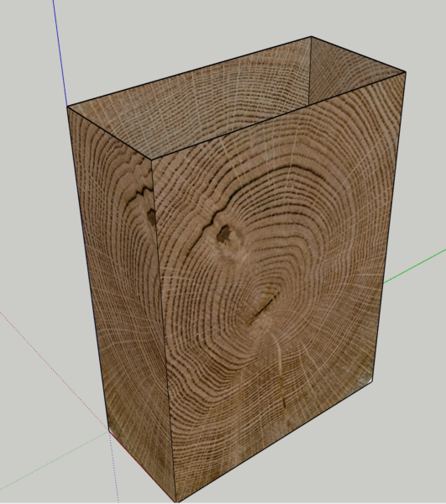Select the right vertical edge of the front face
The width and height of the screenshot is (446, 504).
389,227
